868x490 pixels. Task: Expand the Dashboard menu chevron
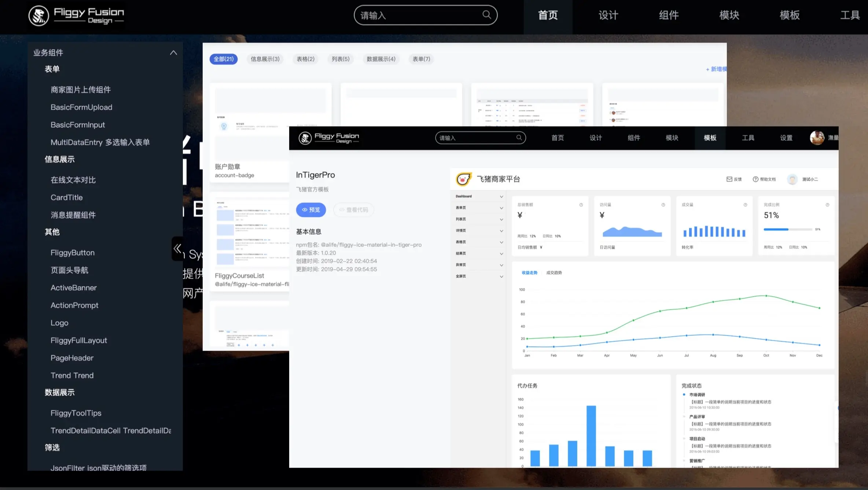pos(501,197)
